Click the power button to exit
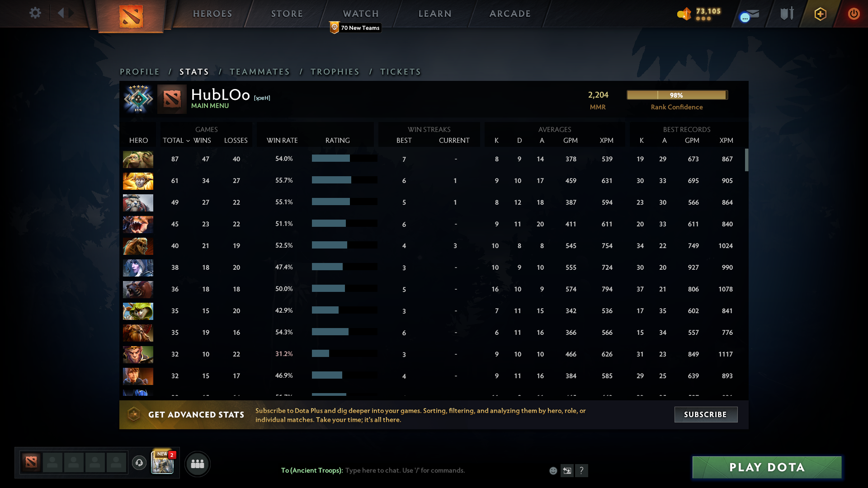The height and width of the screenshot is (488, 868). [854, 14]
